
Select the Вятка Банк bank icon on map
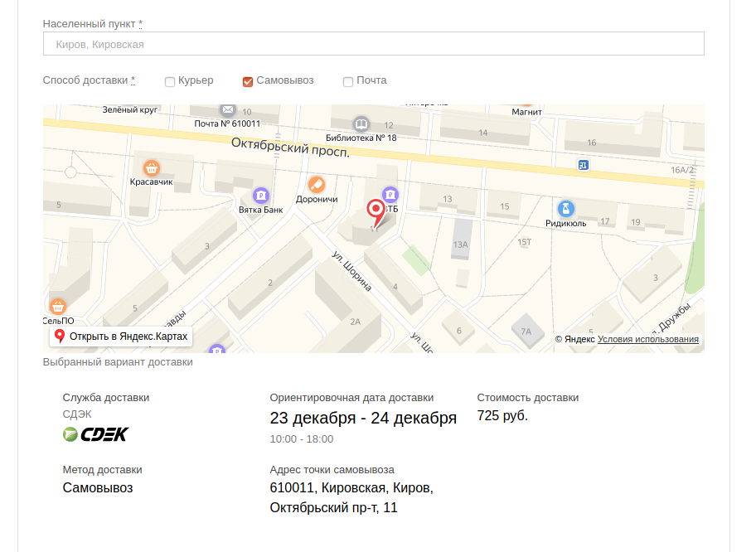[261, 196]
